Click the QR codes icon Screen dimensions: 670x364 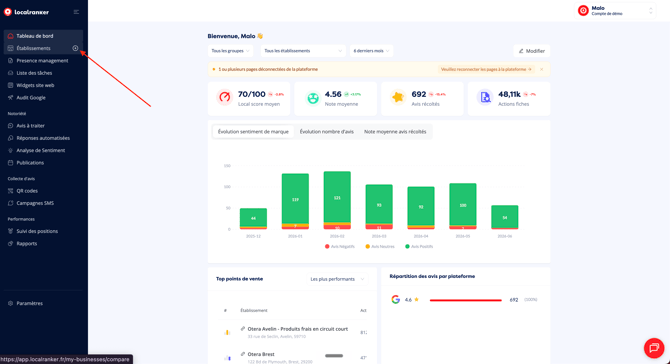[x=11, y=191]
